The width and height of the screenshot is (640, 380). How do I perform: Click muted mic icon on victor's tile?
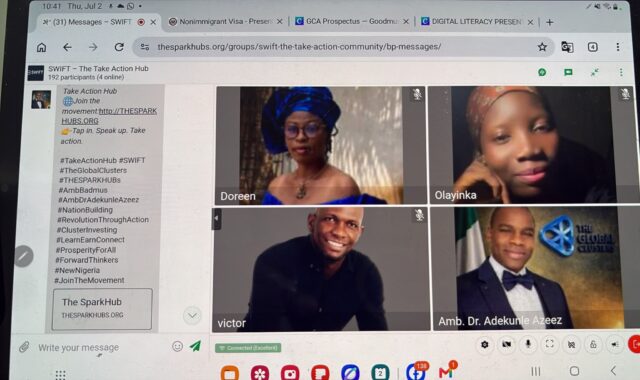[419, 215]
